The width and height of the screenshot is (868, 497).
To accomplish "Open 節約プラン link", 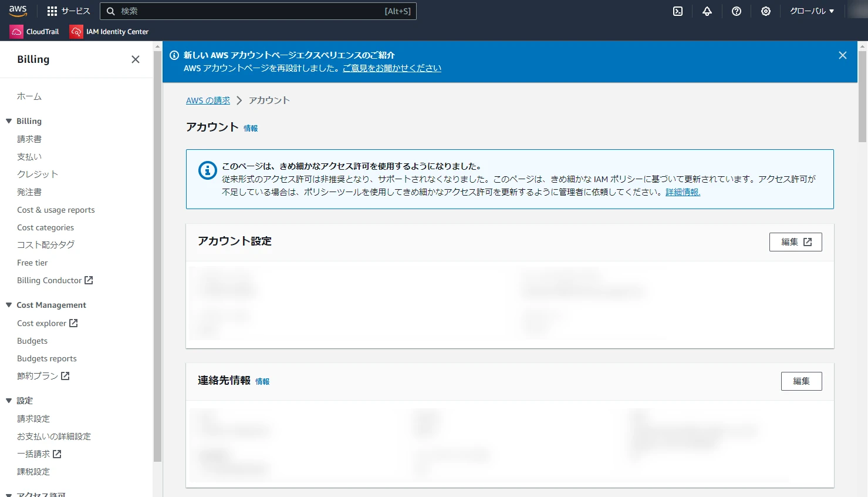I will [38, 376].
